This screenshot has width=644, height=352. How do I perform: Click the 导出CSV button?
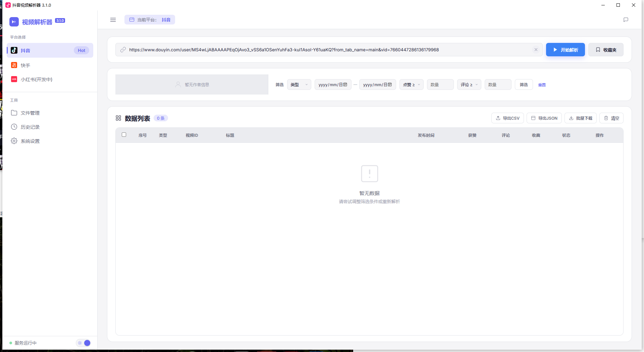pos(507,118)
